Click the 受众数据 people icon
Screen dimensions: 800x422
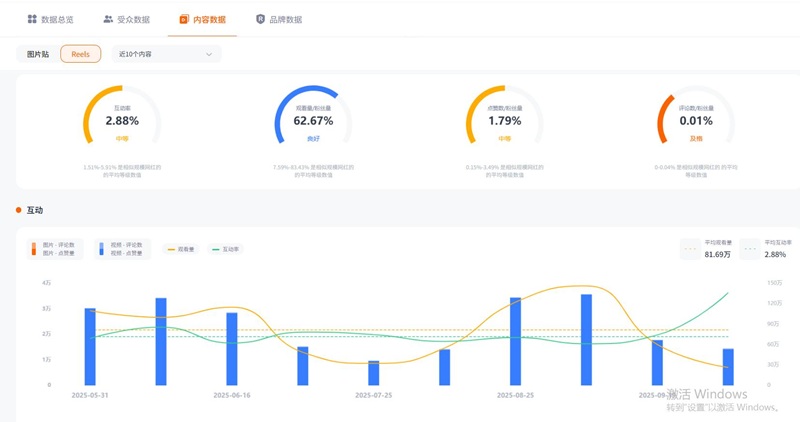[108, 19]
